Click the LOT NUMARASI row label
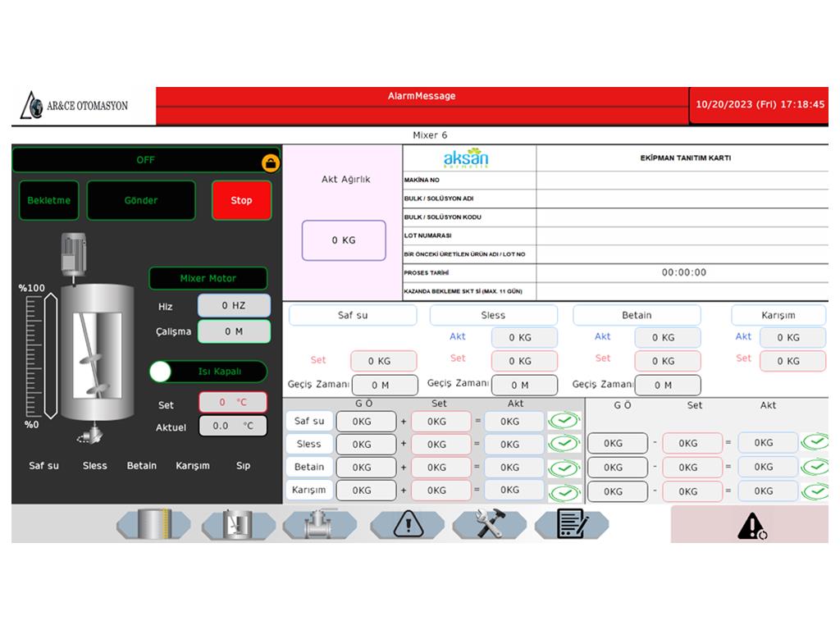The height and width of the screenshot is (630, 840). tap(428, 235)
